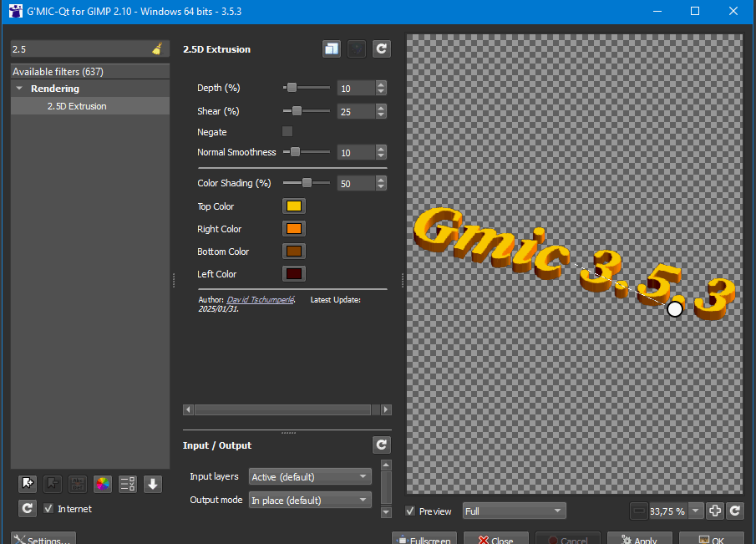Decrease Color Shading with down arrow
Image resolution: width=756 pixels, height=544 pixels.
tap(381, 186)
